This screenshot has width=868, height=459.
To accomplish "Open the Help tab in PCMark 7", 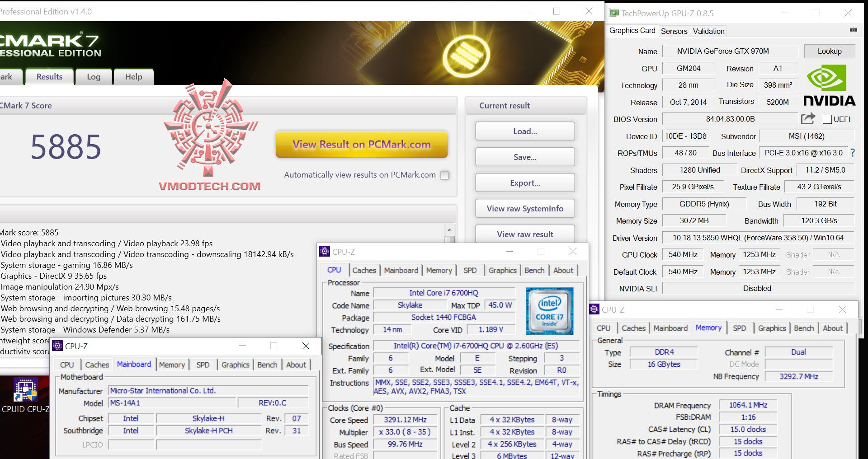I will [x=133, y=77].
